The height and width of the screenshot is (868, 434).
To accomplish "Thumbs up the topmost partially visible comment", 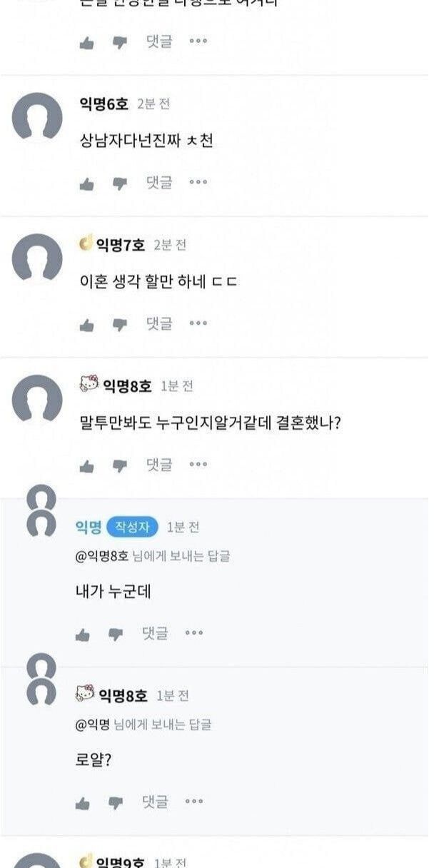I will [87, 43].
